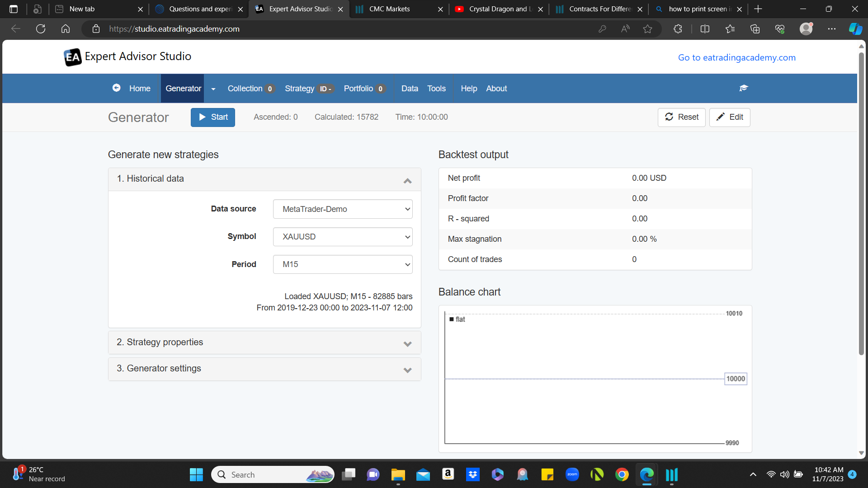This screenshot has width=868, height=488.
Task: Open the browser Extensions icon
Action: [x=678, y=29]
